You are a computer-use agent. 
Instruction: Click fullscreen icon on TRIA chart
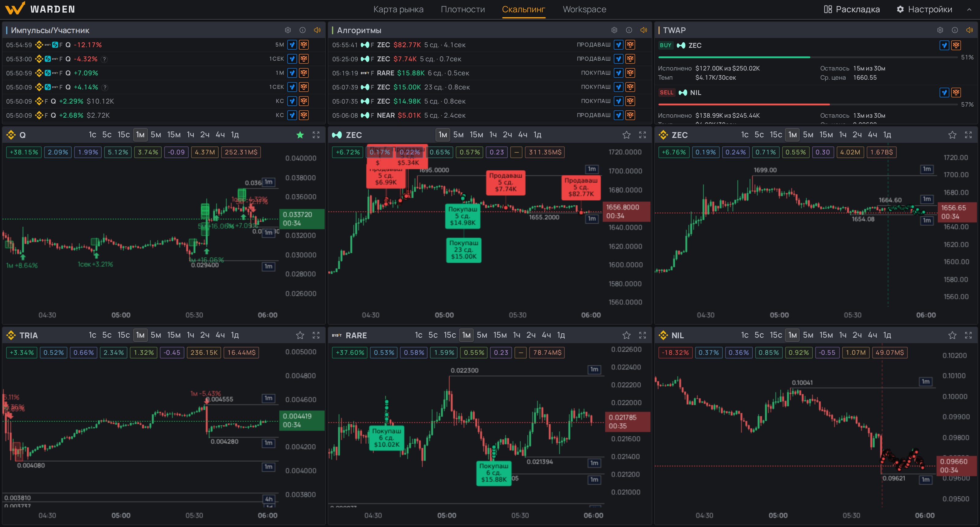pos(316,335)
